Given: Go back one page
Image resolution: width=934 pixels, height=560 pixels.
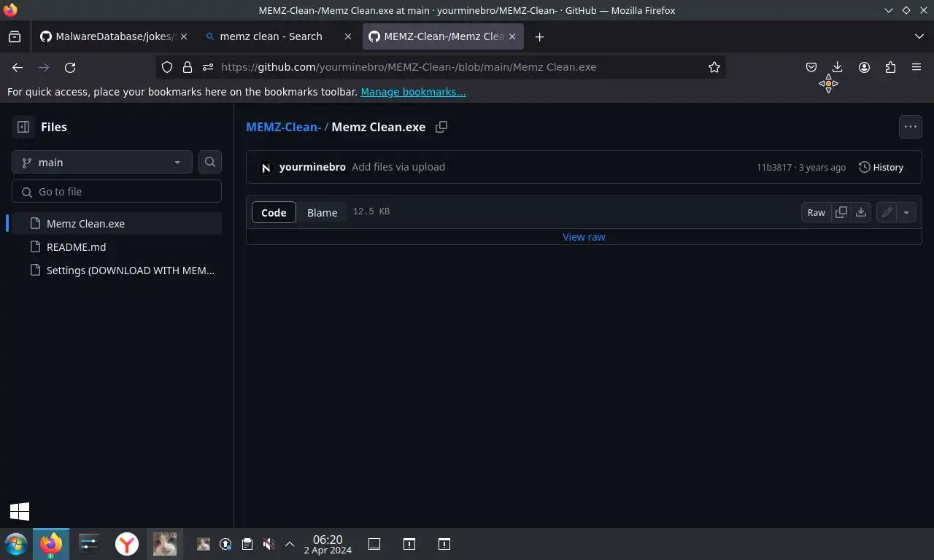Looking at the screenshot, I should pos(18,67).
